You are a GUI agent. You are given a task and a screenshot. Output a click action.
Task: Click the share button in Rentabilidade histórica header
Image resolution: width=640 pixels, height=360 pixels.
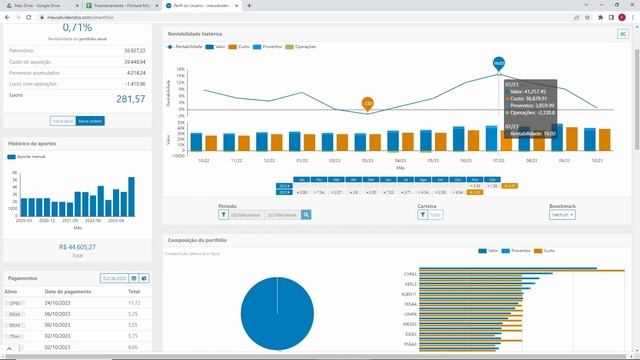(623, 34)
